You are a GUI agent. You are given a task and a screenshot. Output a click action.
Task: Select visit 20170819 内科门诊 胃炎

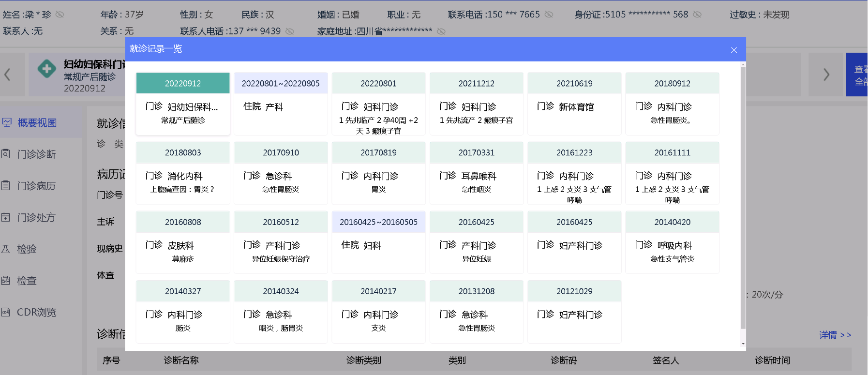378,173
